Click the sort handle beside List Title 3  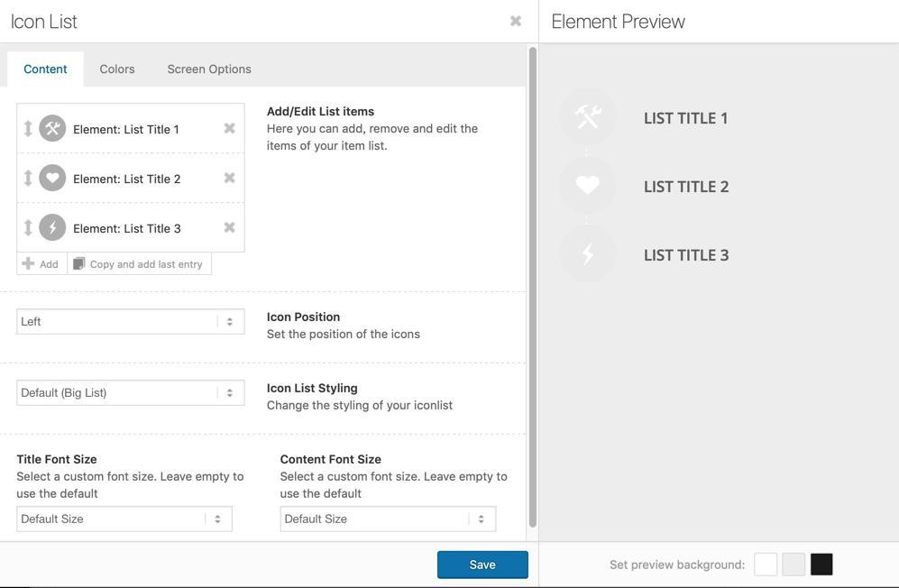pos(28,228)
